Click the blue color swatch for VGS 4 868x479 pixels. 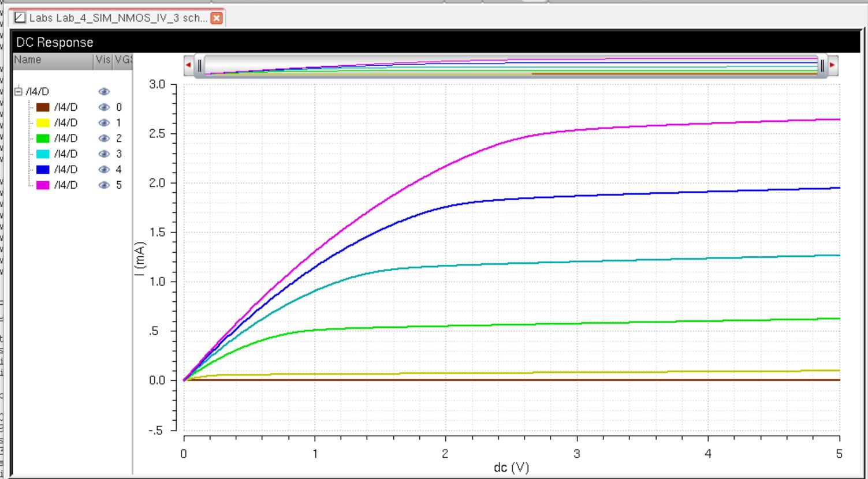click(43, 169)
